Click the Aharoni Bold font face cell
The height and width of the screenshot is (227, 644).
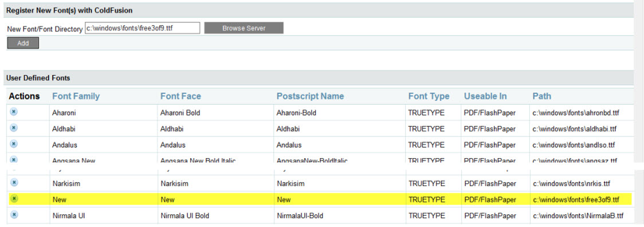180,113
